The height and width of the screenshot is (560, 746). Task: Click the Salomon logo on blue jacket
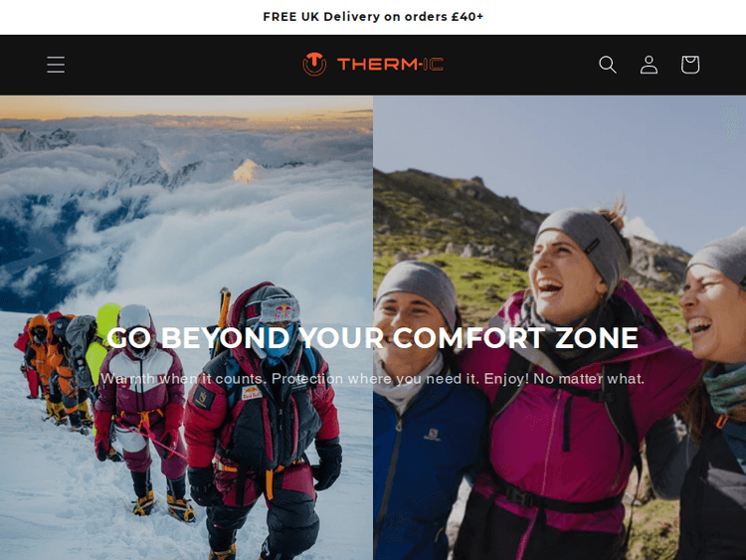[433, 435]
